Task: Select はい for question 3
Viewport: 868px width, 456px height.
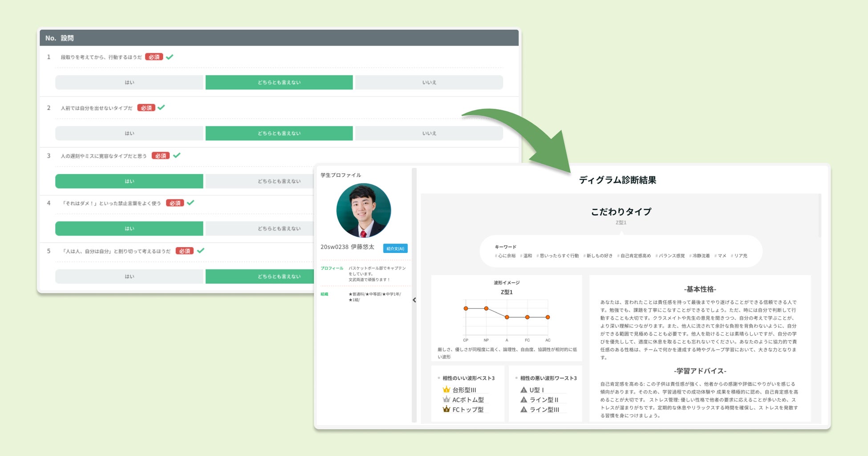Action: (129, 181)
